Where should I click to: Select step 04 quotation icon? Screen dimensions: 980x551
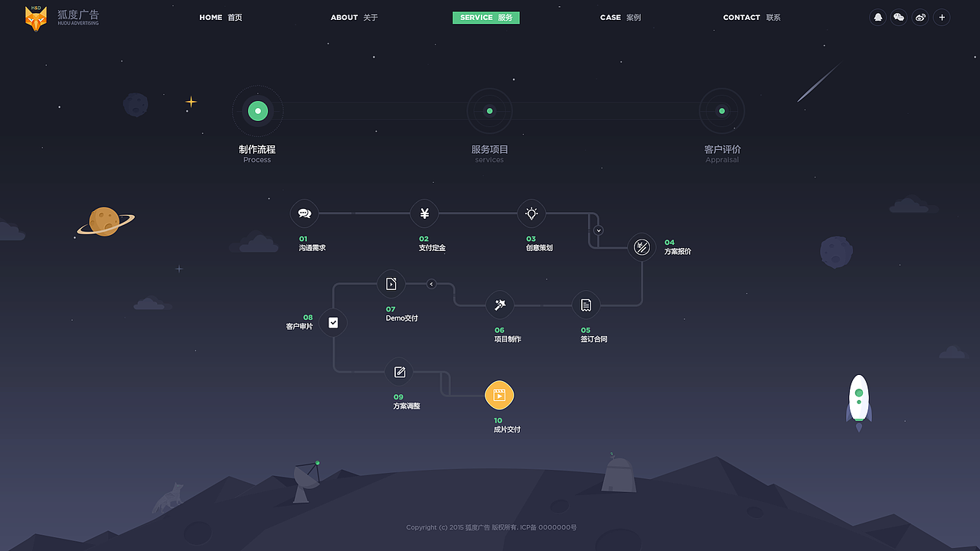[642, 247]
